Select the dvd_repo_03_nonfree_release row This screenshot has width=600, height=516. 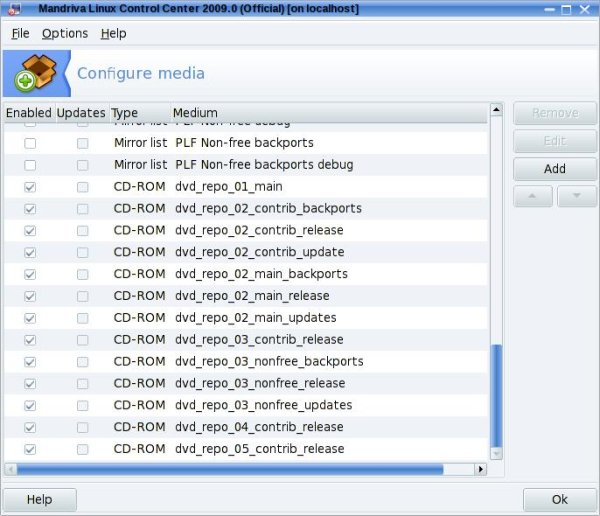(x=246, y=383)
